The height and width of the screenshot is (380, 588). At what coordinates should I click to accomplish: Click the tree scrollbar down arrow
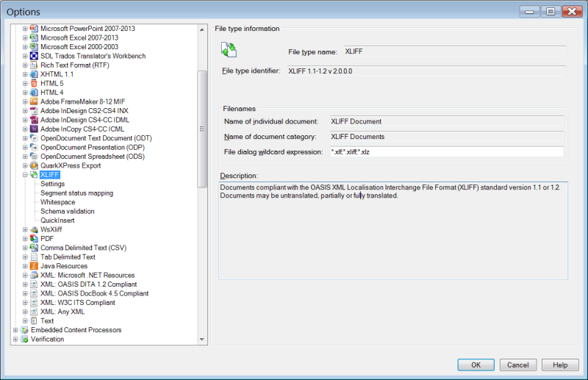[x=202, y=340]
